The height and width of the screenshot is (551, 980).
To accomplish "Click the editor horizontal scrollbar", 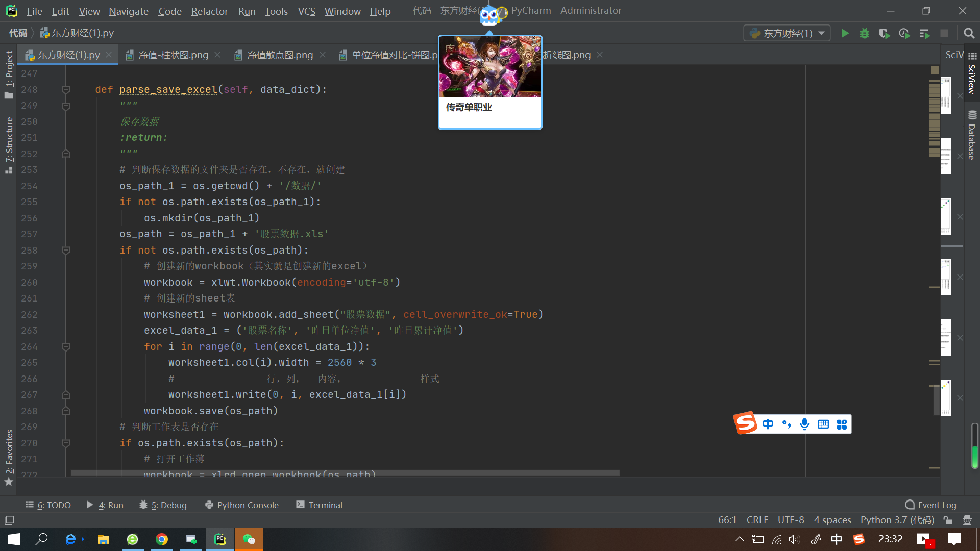I will tap(345, 473).
